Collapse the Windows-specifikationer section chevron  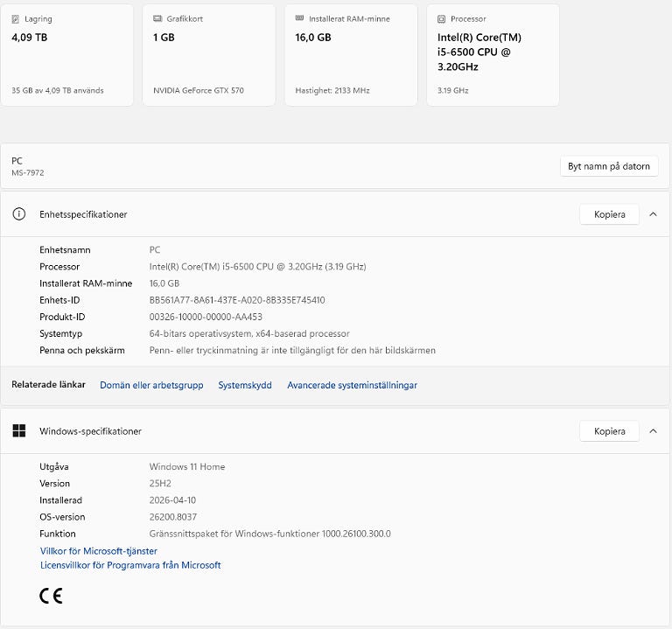(x=653, y=431)
